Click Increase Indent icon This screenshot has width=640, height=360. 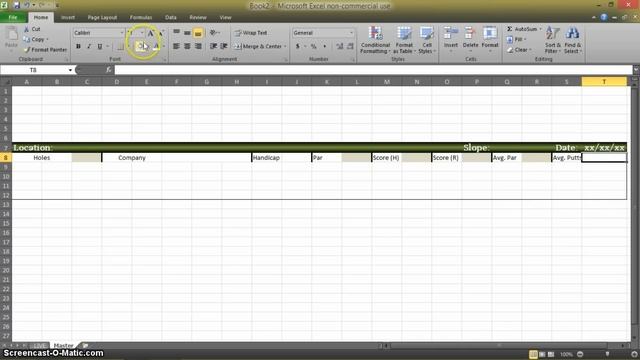point(224,47)
